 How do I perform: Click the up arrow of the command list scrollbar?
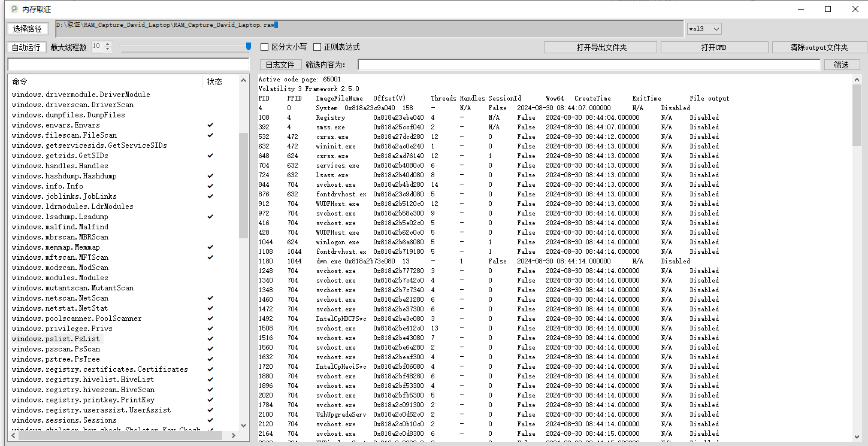click(243, 81)
